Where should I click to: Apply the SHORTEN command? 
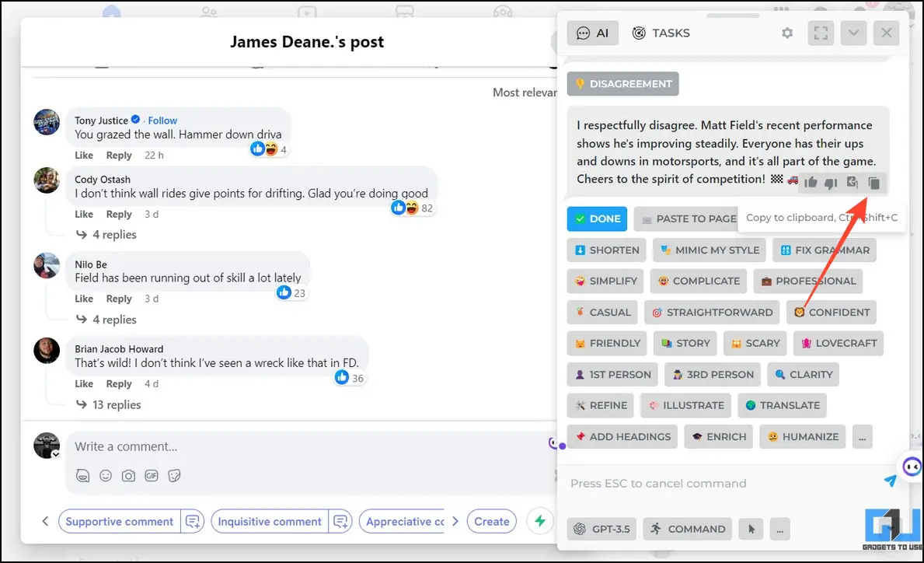point(607,250)
